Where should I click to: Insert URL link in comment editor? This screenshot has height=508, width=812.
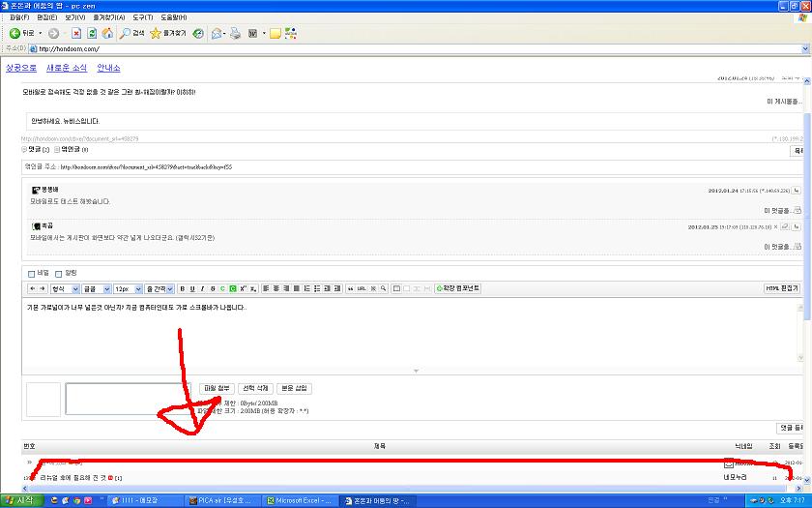click(x=362, y=288)
